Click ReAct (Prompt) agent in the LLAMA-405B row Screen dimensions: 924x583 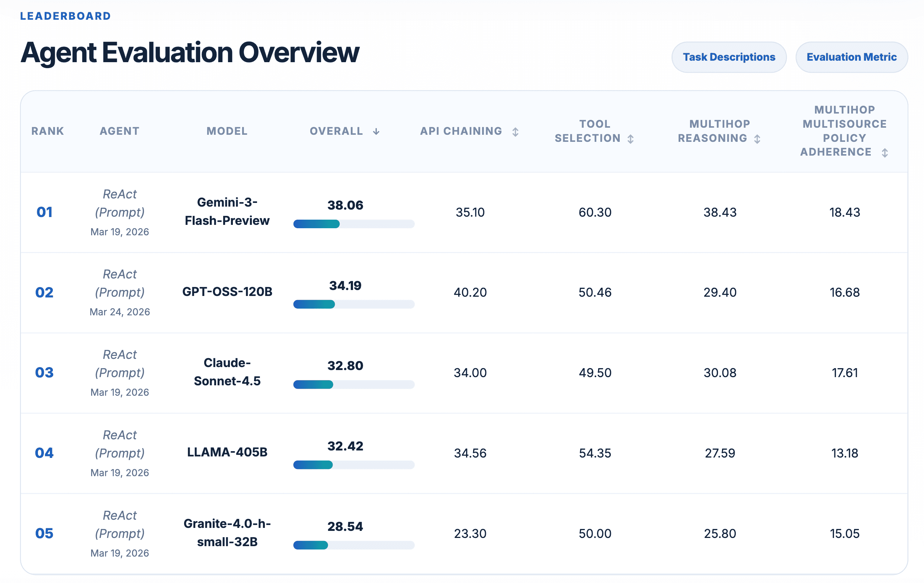point(120,444)
